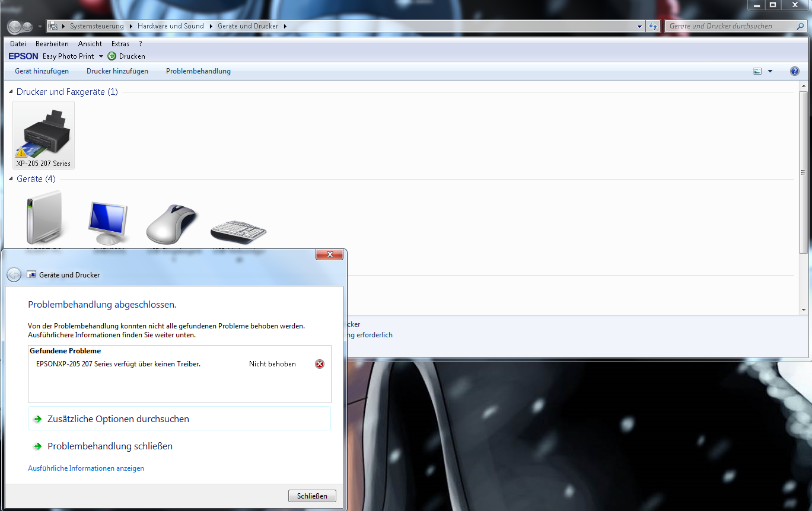Open the Bearbeiten menu
The height and width of the screenshot is (511, 812).
(x=52, y=44)
